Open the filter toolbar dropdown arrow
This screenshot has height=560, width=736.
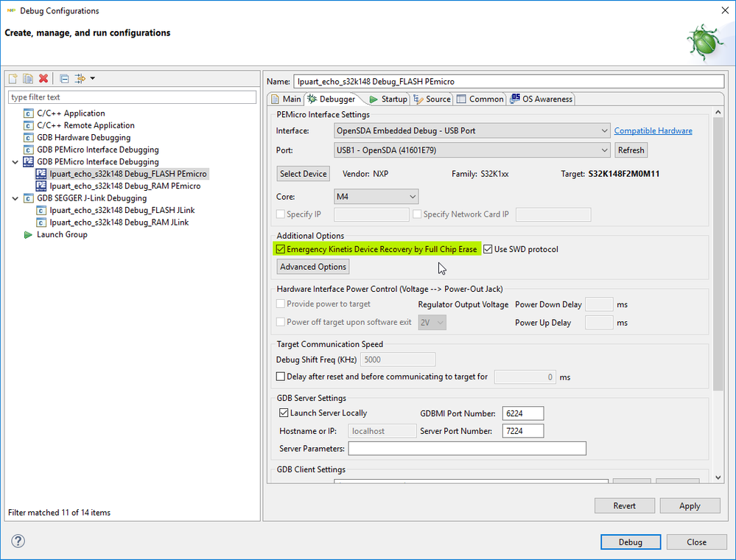click(x=93, y=78)
